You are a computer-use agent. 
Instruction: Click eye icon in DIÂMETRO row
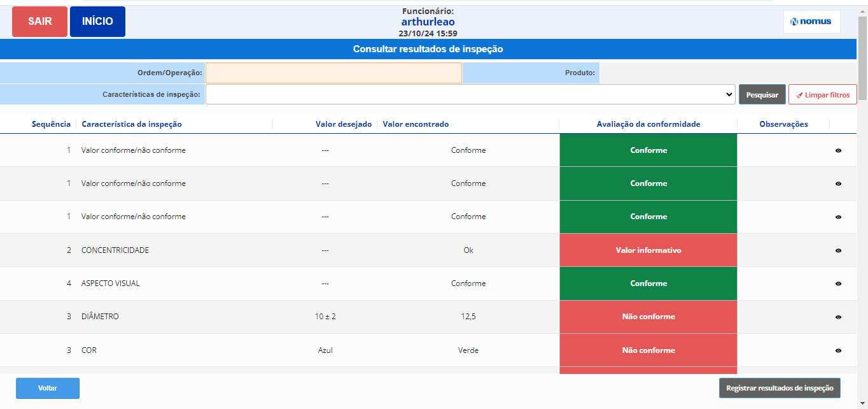click(838, 317)
